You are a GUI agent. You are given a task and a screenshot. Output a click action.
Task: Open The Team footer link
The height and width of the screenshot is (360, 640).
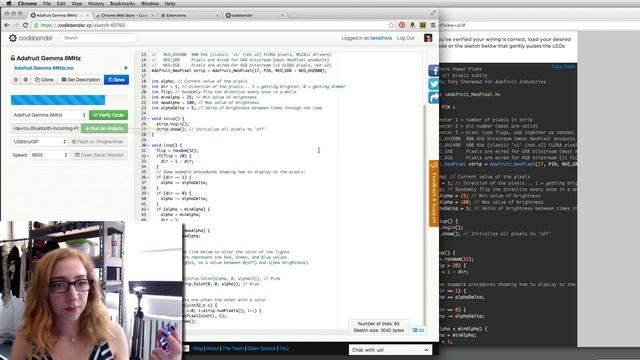pyautogui.click(x=233, y=348)
